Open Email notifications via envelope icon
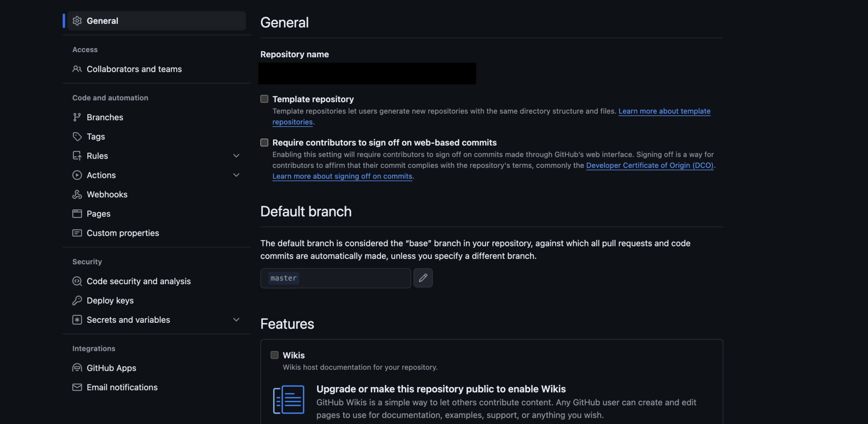Viewport: 868px width, 424px height. [x=77, y=387]
